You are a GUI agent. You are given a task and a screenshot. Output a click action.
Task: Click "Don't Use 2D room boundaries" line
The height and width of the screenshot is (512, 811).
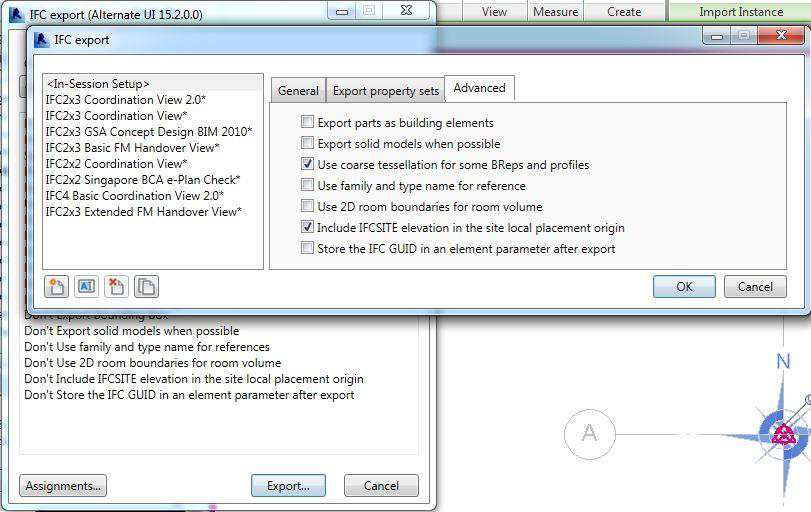pyautogui.click(x=153, y=363)
